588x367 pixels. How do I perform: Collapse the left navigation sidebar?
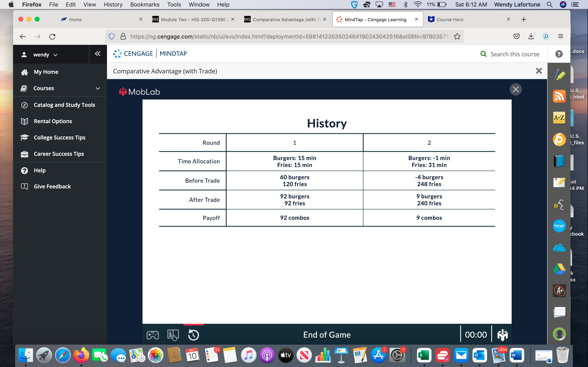pyautogui.click(x=98, y=54)
